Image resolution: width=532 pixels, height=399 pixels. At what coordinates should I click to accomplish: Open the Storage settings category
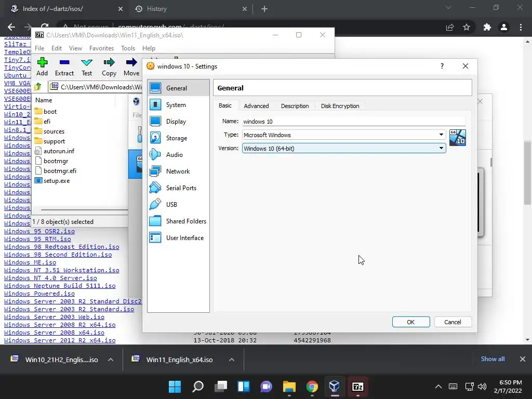[x=179, y=138]
